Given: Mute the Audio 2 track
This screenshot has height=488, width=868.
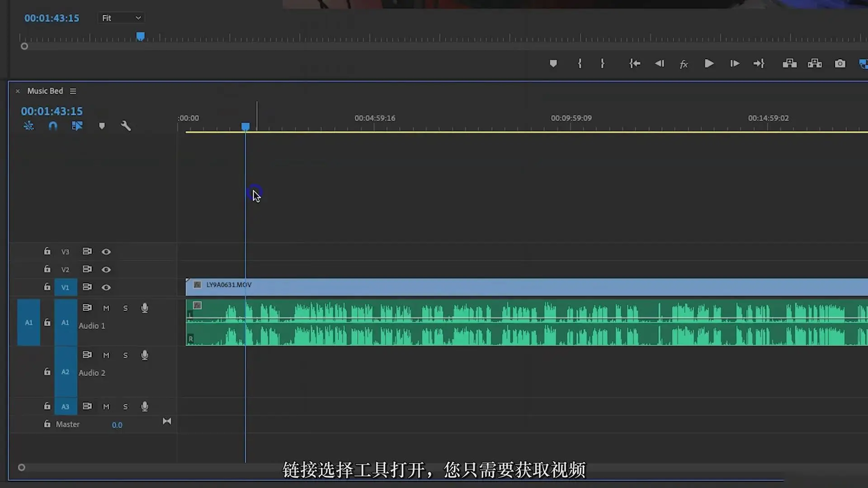Looking at the screenshot, I should tap(106, 355).
